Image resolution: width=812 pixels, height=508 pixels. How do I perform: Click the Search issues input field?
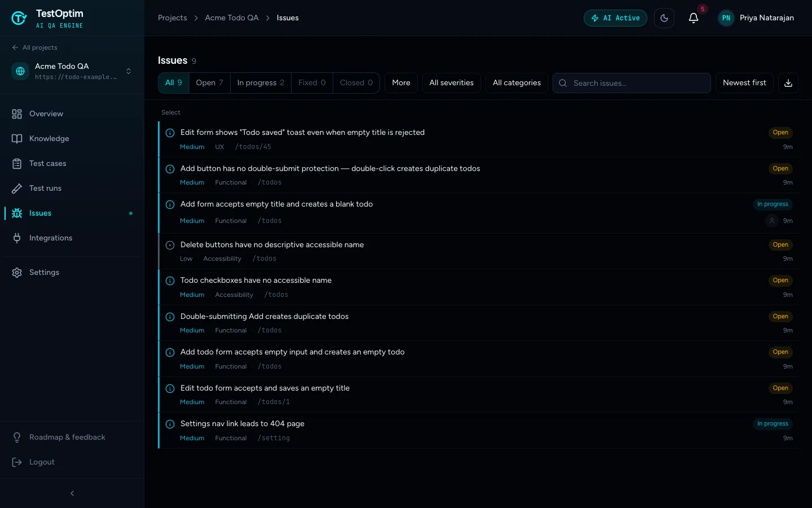click(x=632, y=83)
